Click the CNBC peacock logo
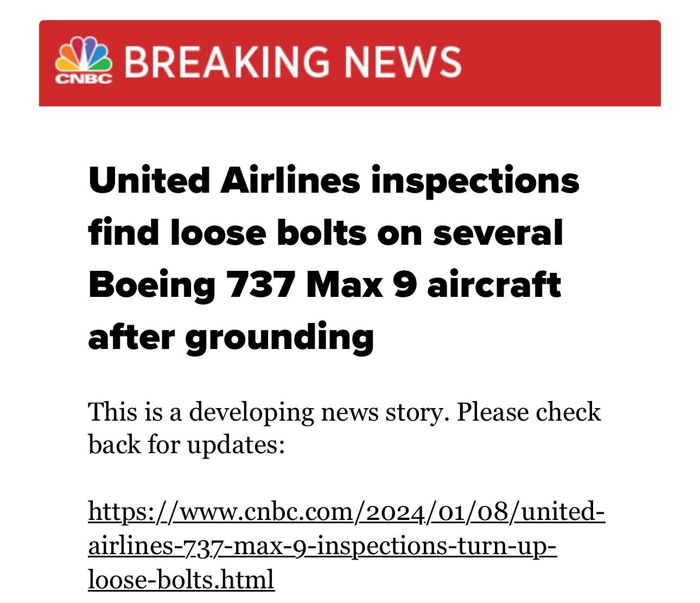 point(84,54)
